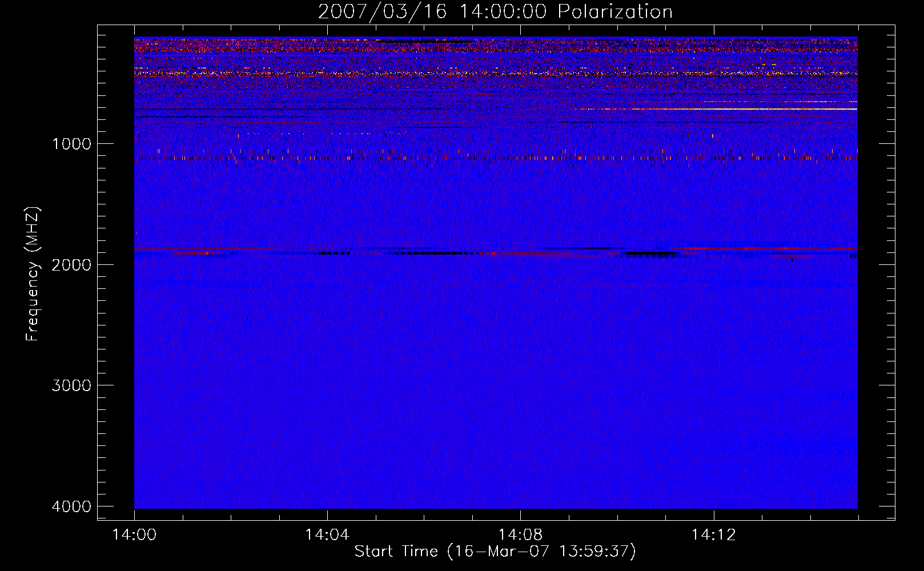Click the red horizontal band just below 2000 MHz

[496, 250]
